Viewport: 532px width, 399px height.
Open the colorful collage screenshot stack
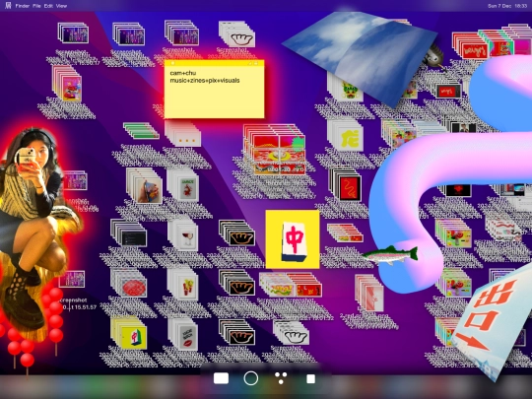tap(399, 133)
